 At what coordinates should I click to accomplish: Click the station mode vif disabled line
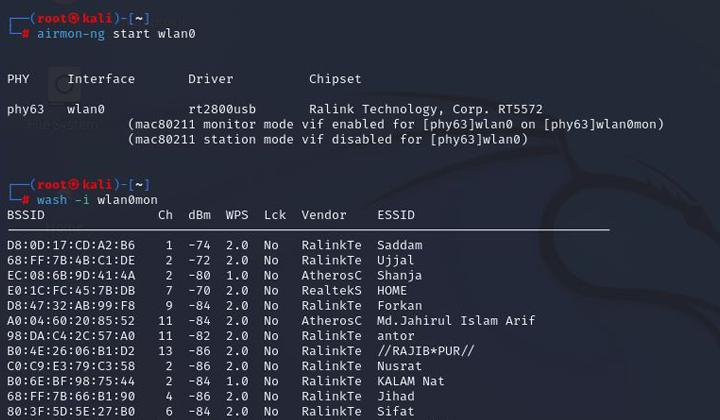[x=327, y=140]
